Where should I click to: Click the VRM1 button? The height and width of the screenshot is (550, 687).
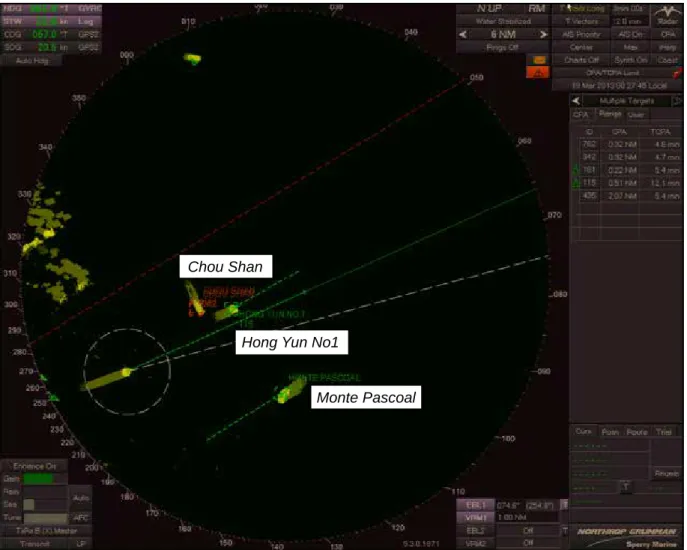476,518
